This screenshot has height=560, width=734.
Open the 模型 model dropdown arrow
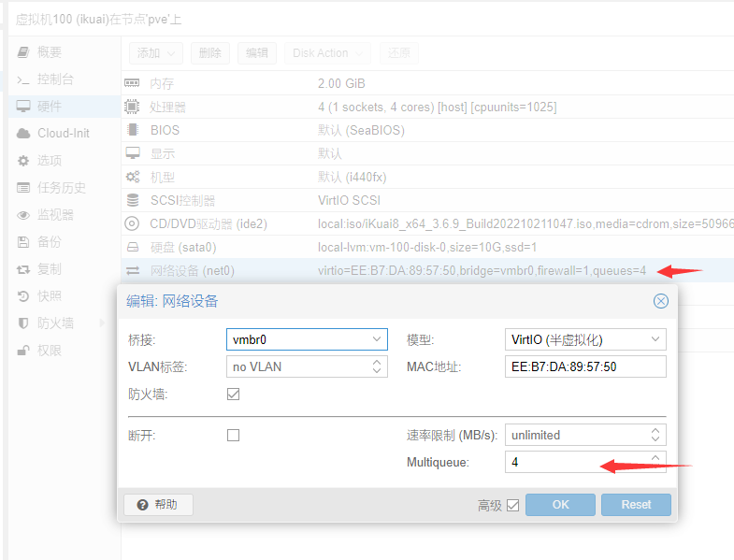(x=655, y=339)
